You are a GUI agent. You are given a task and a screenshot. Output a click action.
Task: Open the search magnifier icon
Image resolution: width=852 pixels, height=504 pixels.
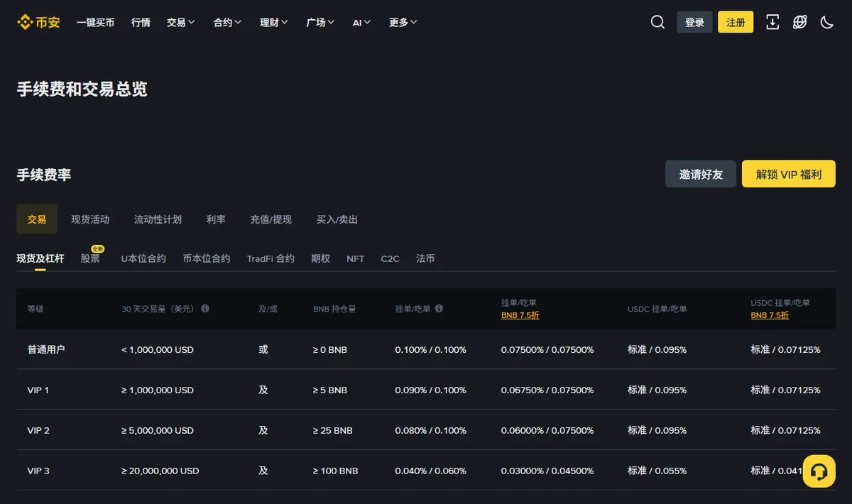coord(657,22)
